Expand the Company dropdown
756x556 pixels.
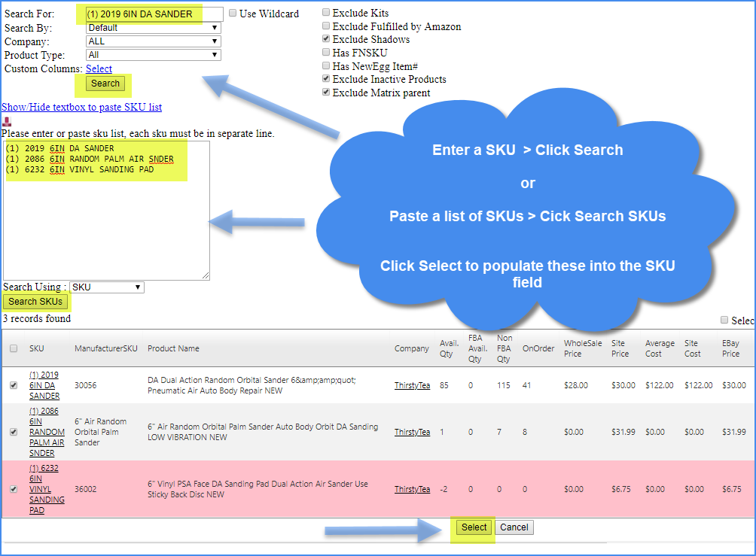coord(153,41)
